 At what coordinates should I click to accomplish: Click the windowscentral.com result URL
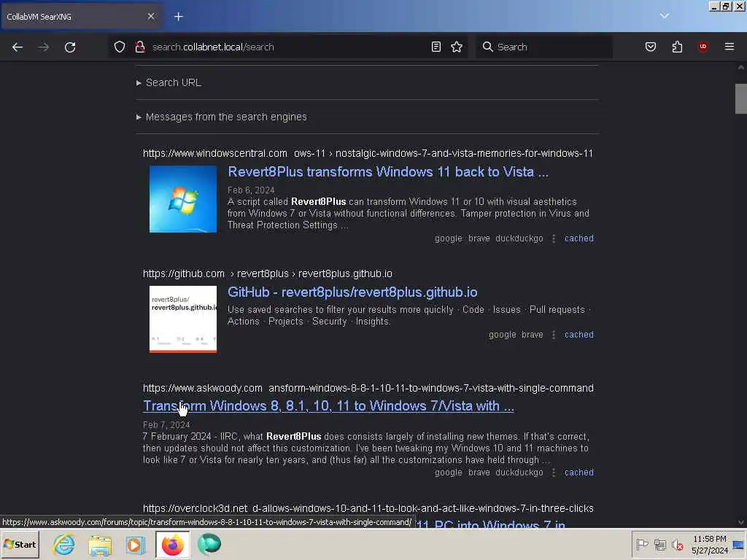click(368, 153)
